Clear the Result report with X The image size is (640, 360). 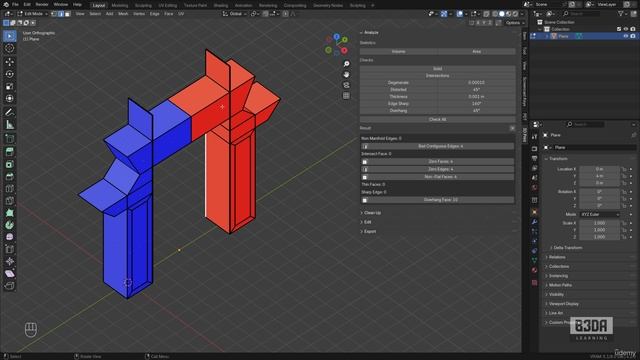pyautogui.click(x=512, y=128)
